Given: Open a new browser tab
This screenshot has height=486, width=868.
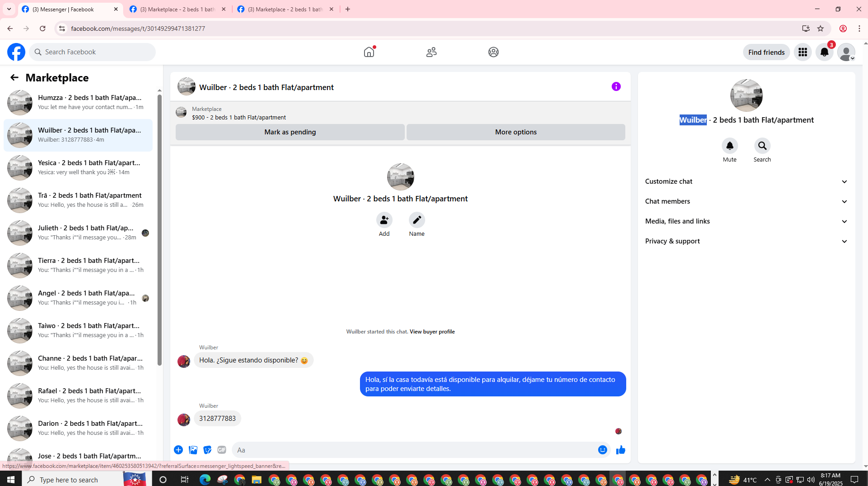Looking at the screenshot, I should coord(348,9).
